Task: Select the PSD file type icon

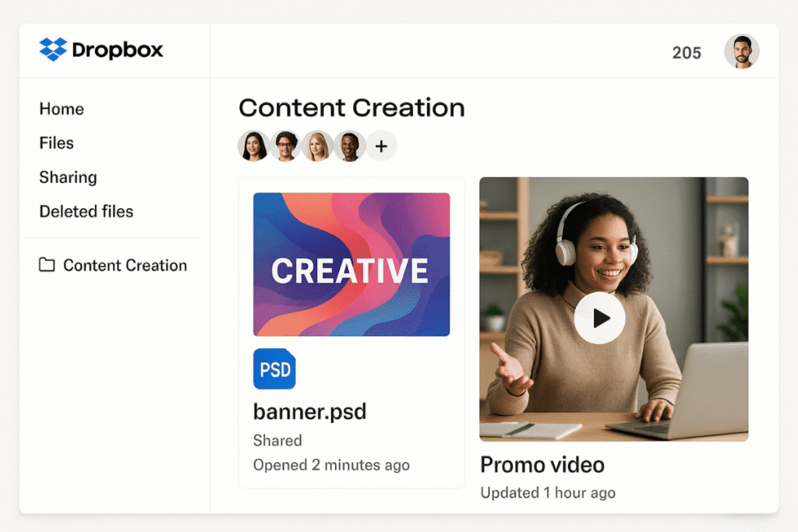Action: coord(274,368)
